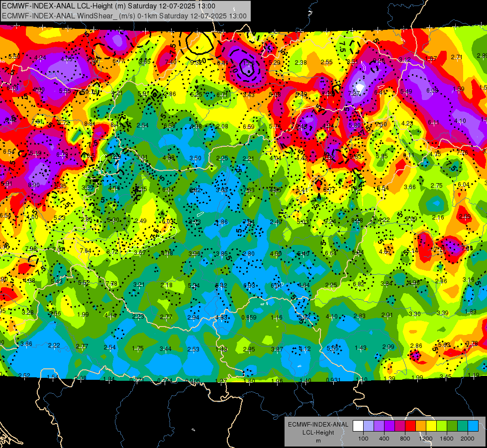Click the 0.931 wind shear value

point(333,380)
